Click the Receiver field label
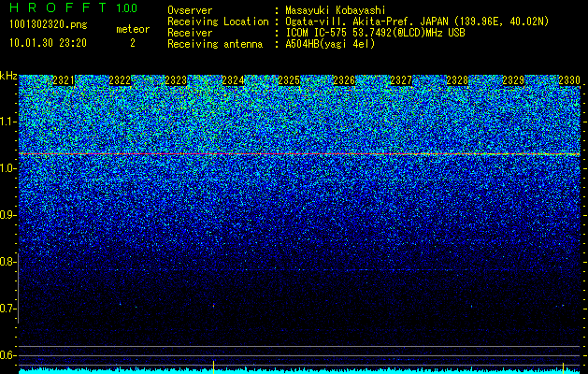Viewport: 588px width, 374px height. 190,33
